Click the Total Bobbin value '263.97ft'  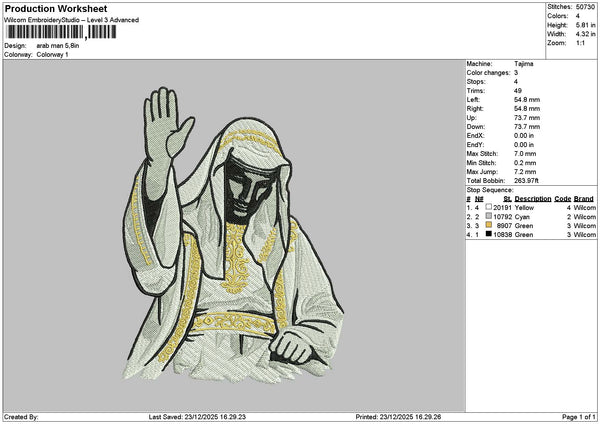(526, 181)
